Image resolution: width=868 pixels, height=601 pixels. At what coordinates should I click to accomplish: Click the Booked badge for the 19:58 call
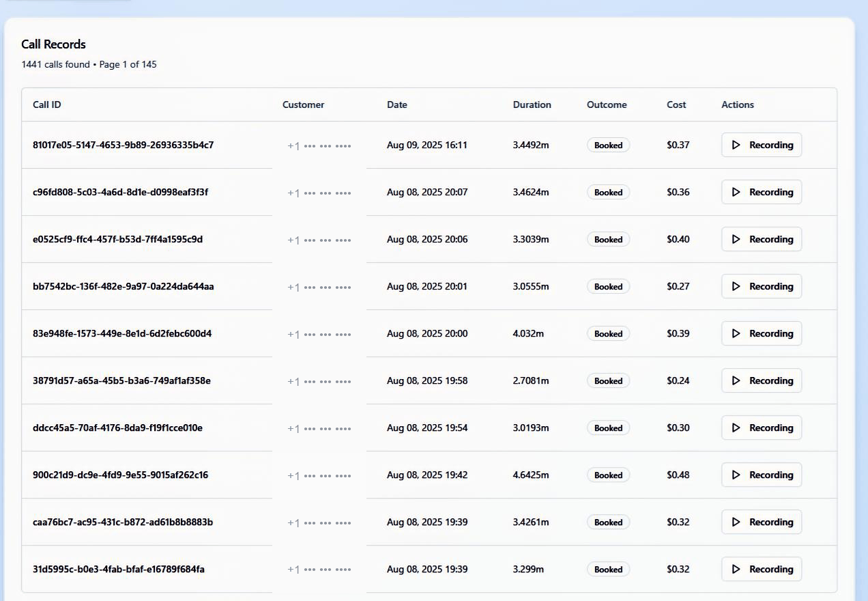pos(608,380)
